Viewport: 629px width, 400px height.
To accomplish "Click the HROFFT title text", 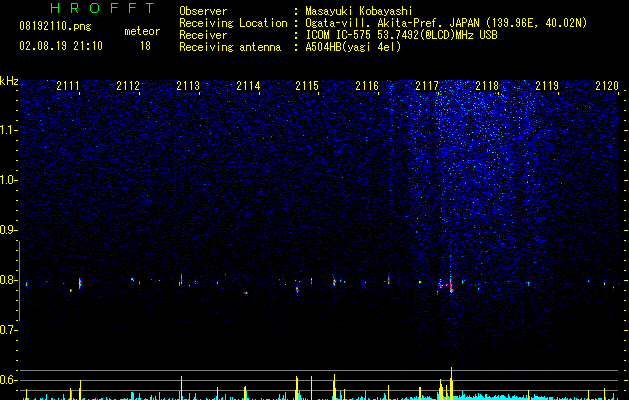I will (x=103, y=8).
